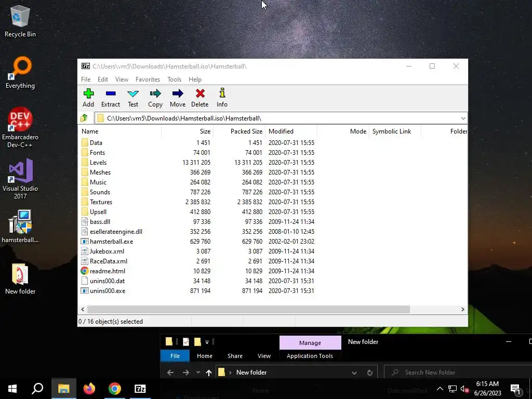Viewport: 532px width, 399px height.
Task: Click the Copy toolbar icon
Action: pyautogui.click(x=155, y=98)
